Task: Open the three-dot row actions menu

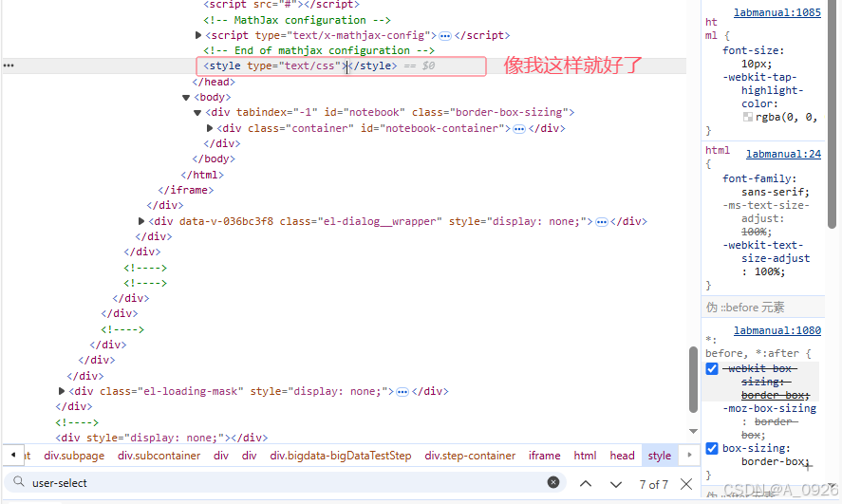Action: [9, 65]
